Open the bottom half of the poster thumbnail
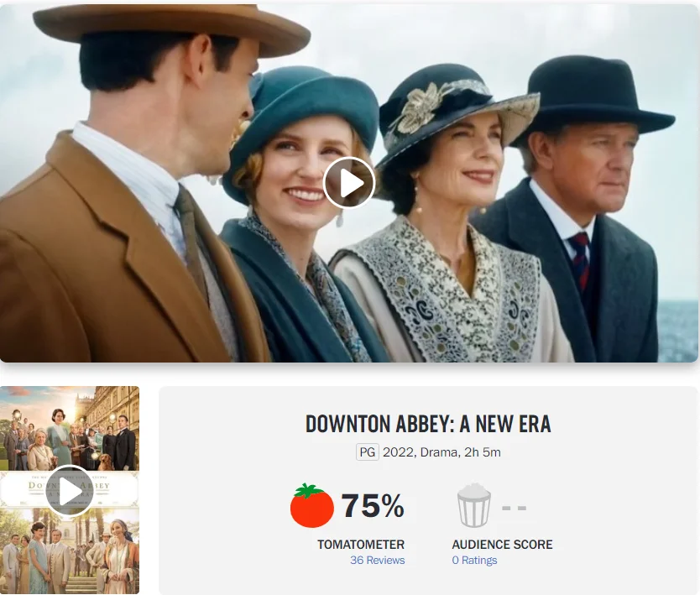Screen dimensions: 700x595 (70, 551)
